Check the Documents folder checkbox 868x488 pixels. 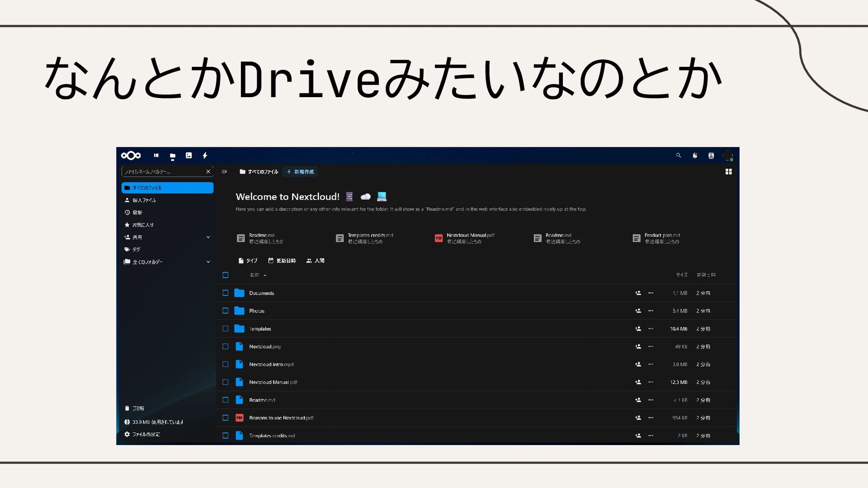tap(225, 293)
